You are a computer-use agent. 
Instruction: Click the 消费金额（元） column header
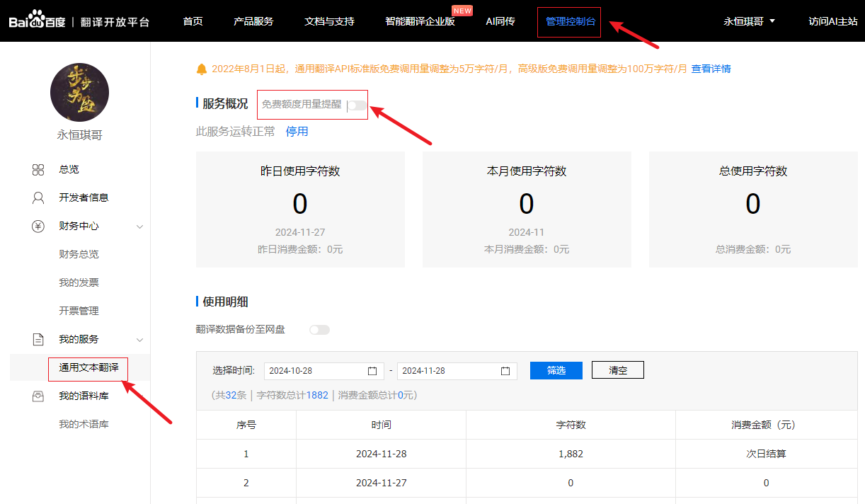tap(767, 425)
